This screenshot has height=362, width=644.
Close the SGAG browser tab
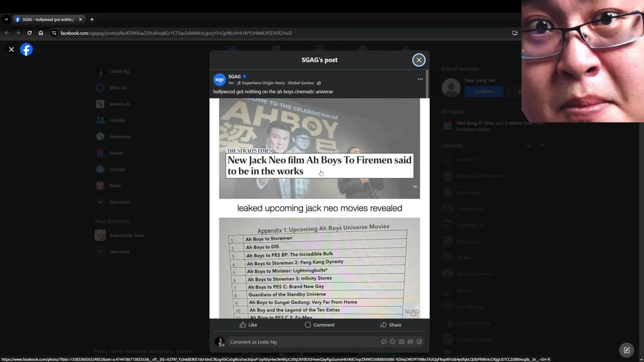(x=80, y=20)
